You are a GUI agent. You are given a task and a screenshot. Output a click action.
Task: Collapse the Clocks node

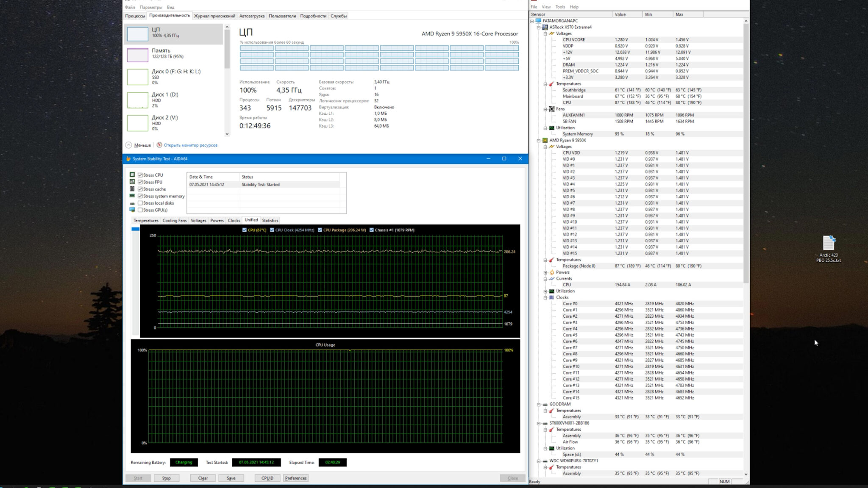[x=545, y=297]
